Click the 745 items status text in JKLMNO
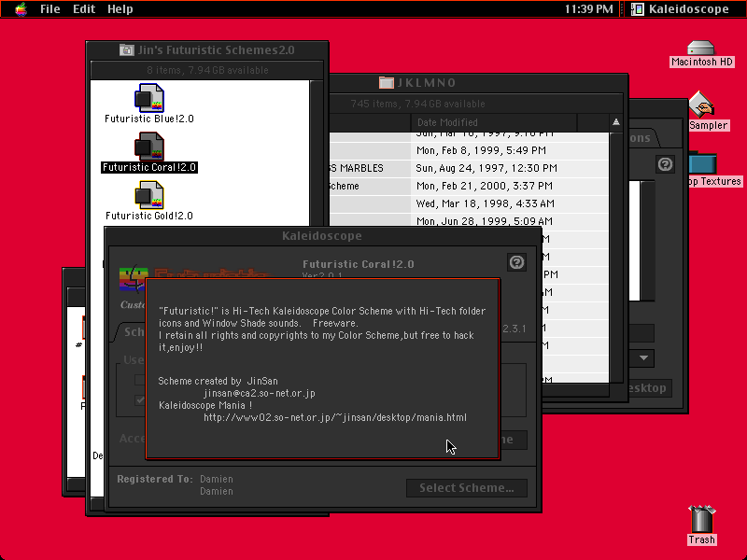The height and width of the screenshot is (560, 747). (x=417, y=104)
